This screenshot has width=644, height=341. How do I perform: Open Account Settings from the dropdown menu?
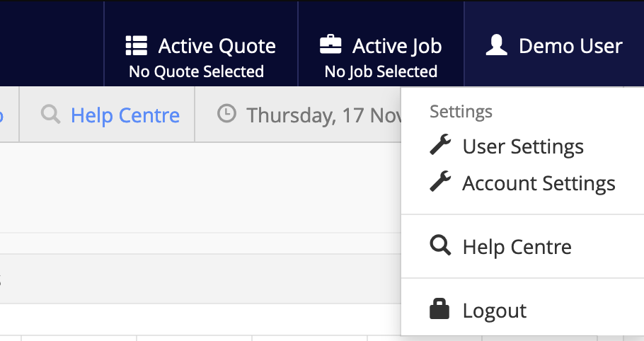point(539,183)
